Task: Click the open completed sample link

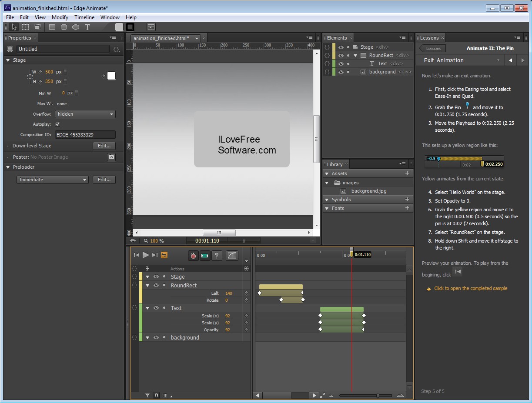Action: (470, 288)
